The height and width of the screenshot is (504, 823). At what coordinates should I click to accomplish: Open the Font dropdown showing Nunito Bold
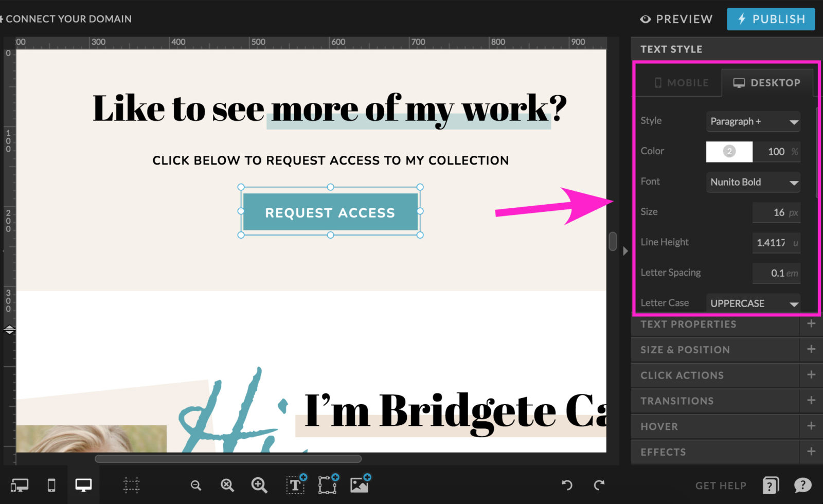coord(753,182)
